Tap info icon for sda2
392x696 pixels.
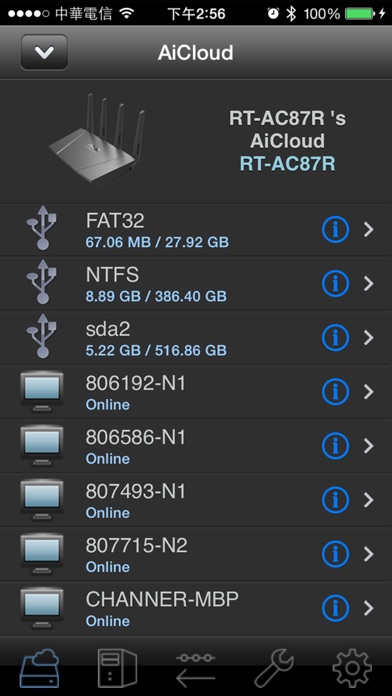pos(335,338)
